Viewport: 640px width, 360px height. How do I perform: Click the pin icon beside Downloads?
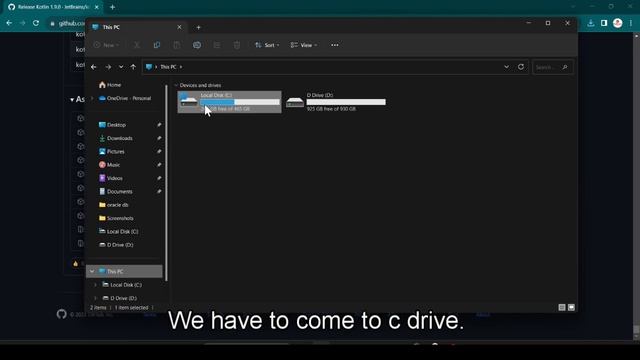point(159,138)
